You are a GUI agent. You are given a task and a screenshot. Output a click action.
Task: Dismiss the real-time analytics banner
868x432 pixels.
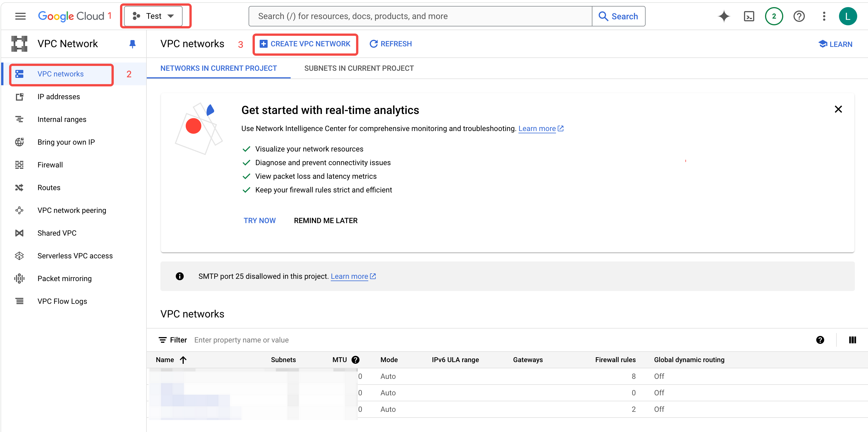pyautogui.click(x=838, y=109)
